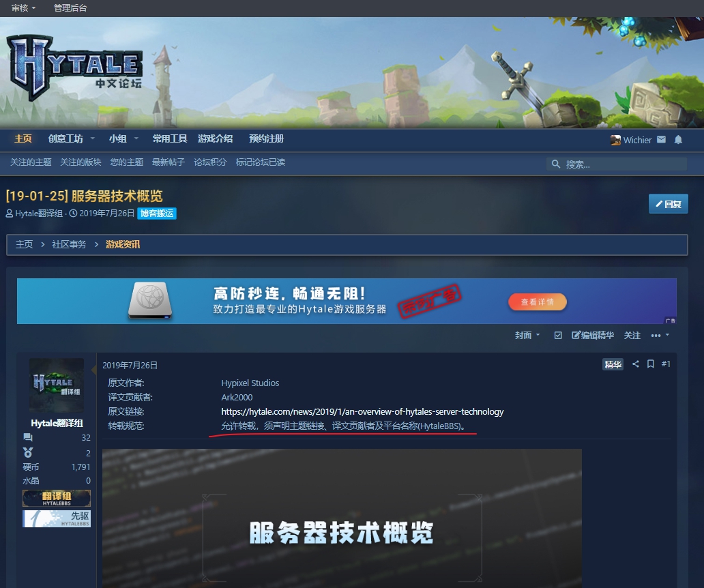Image resolution: width=704 pixels, height=588 pixels.
Task: Click the messages count icon under the avatar
Action: pyautogui.click(x=28, y=437)
